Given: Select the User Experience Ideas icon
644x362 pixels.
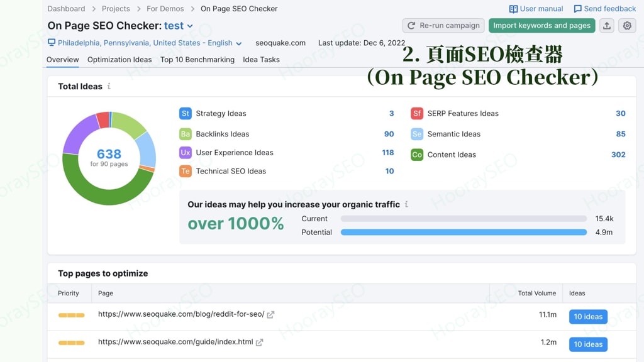Looking at the screenshot, I should [186, 153].
